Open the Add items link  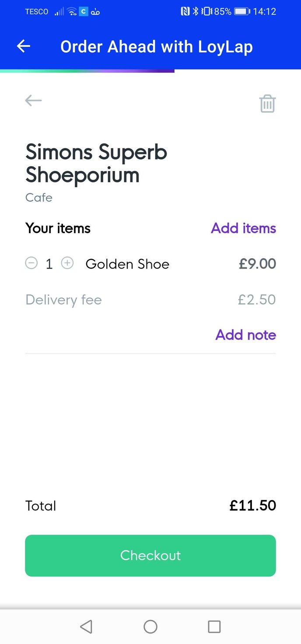pyautogui.click(x=243, y=228)
